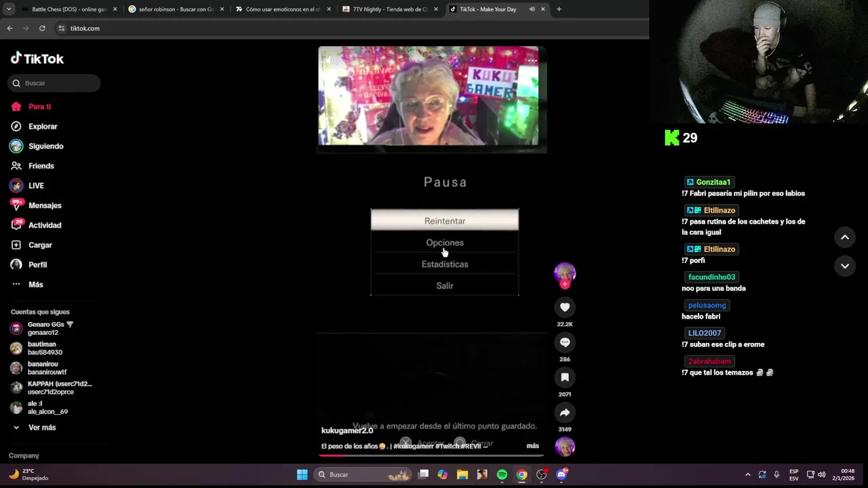Open the weather widget 23°C Despejado
868x488 pixels.
pos(28,474)
